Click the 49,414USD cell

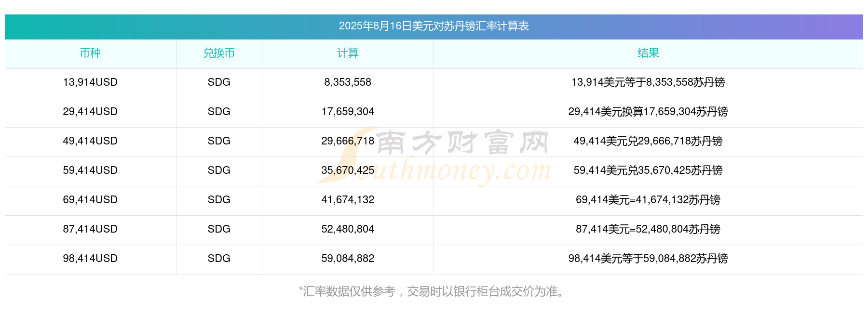pos(90,141)
